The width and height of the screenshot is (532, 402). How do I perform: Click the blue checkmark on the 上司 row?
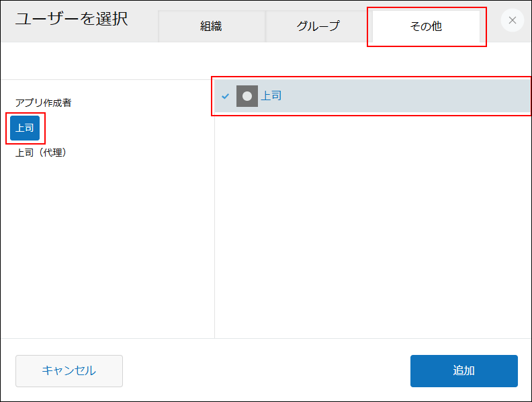click(x=226, y=96)
